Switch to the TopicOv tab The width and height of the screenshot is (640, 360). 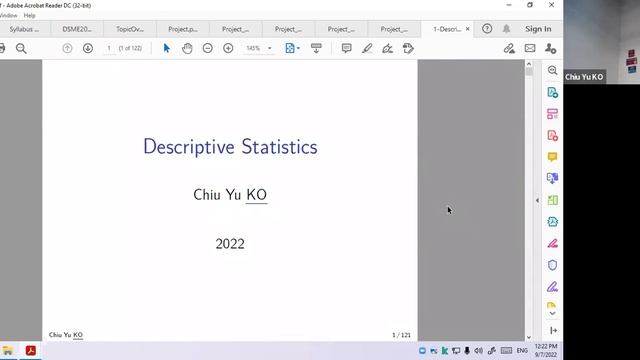pos(130,29)
